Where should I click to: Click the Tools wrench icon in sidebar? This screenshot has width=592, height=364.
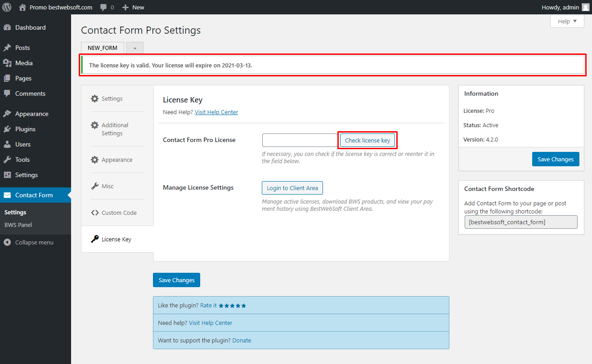[x=7, y=160]
